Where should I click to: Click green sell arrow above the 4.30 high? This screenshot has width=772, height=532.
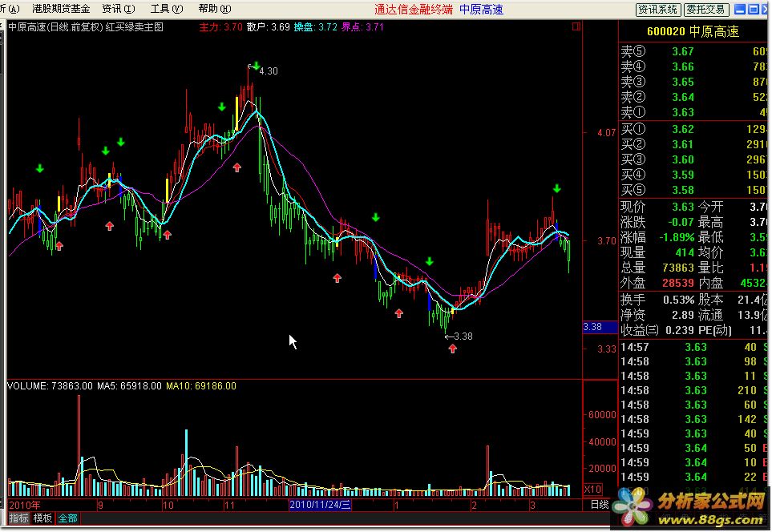pyautogui.click(x=256, y=66)
